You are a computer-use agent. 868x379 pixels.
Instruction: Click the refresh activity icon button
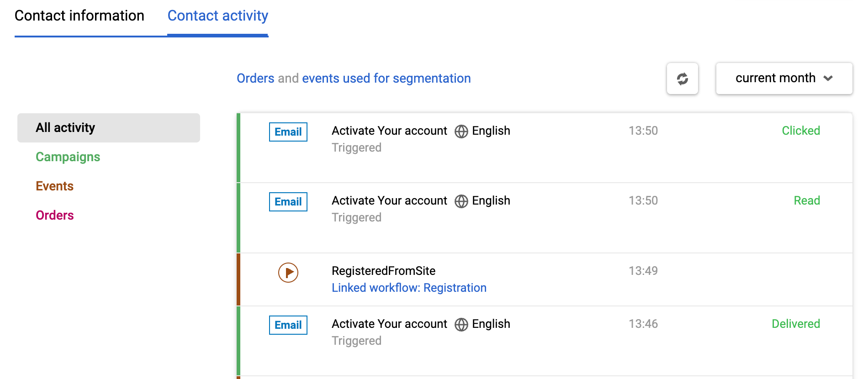click(682, 79)
